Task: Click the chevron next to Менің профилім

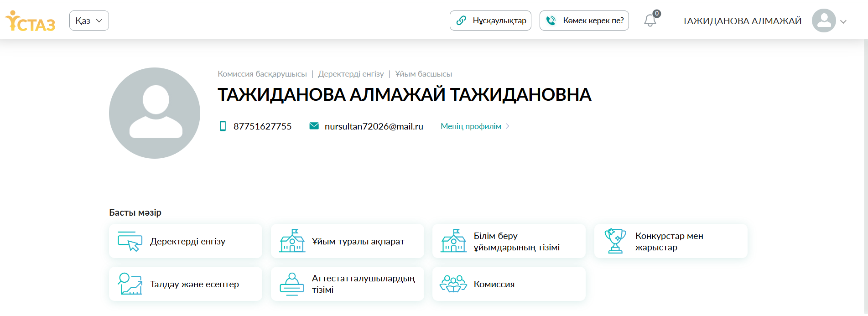Action: (507, 126)
